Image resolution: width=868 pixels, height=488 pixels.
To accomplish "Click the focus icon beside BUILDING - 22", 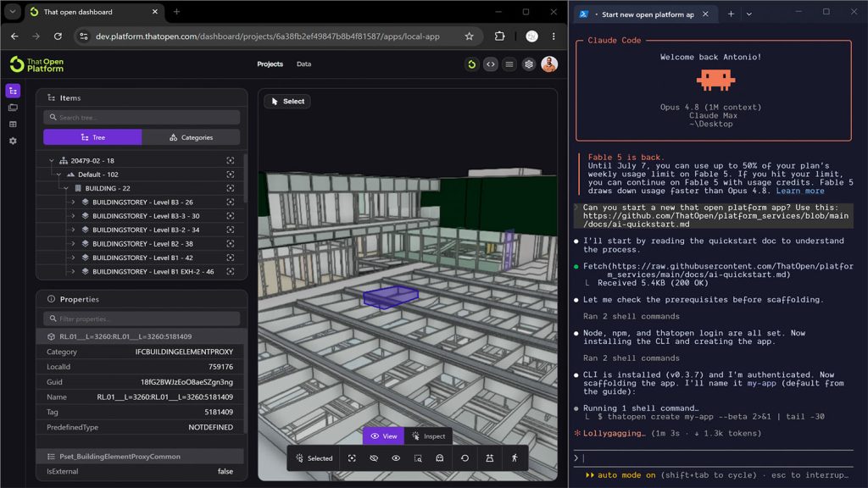I will 231,188.
